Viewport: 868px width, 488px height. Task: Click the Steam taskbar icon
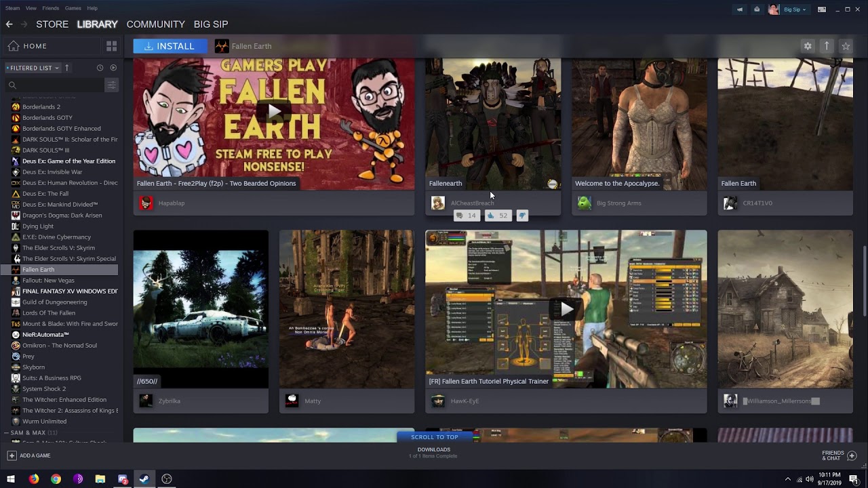144,479
